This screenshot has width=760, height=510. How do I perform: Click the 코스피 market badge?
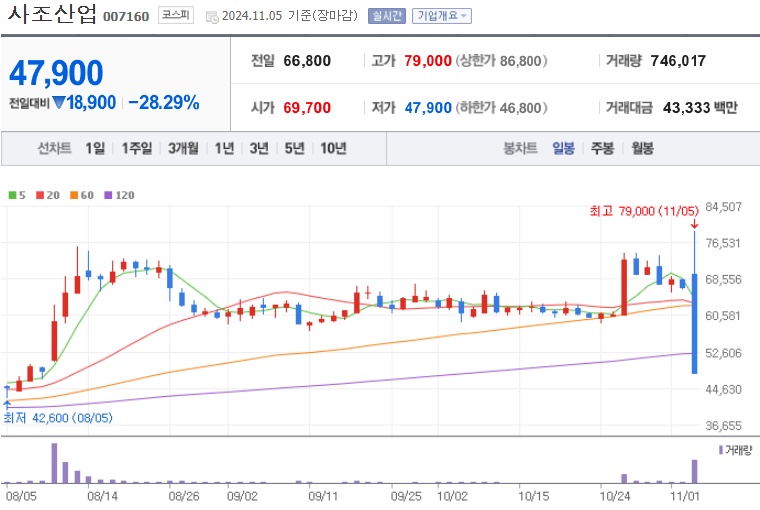[175, 16]
